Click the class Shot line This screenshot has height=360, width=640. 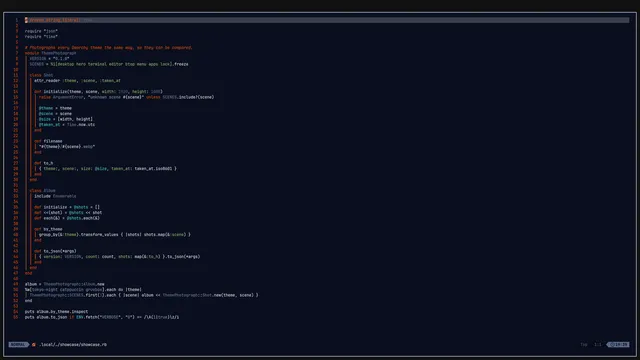[x=41, y=75]
